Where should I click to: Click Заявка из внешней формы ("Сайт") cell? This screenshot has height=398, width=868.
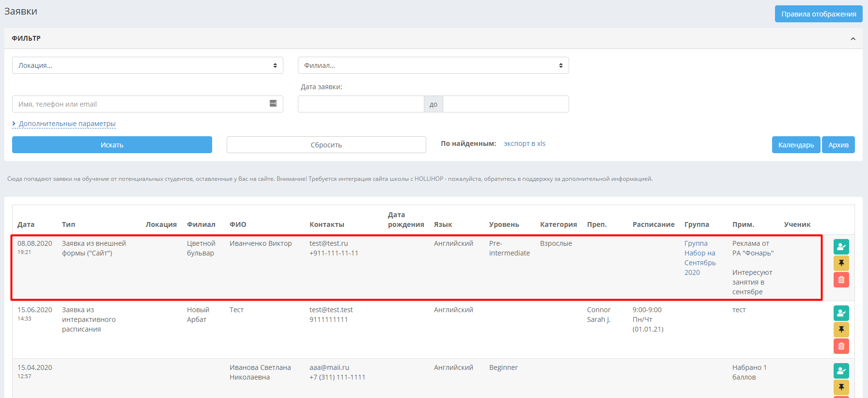click(94, 248)
